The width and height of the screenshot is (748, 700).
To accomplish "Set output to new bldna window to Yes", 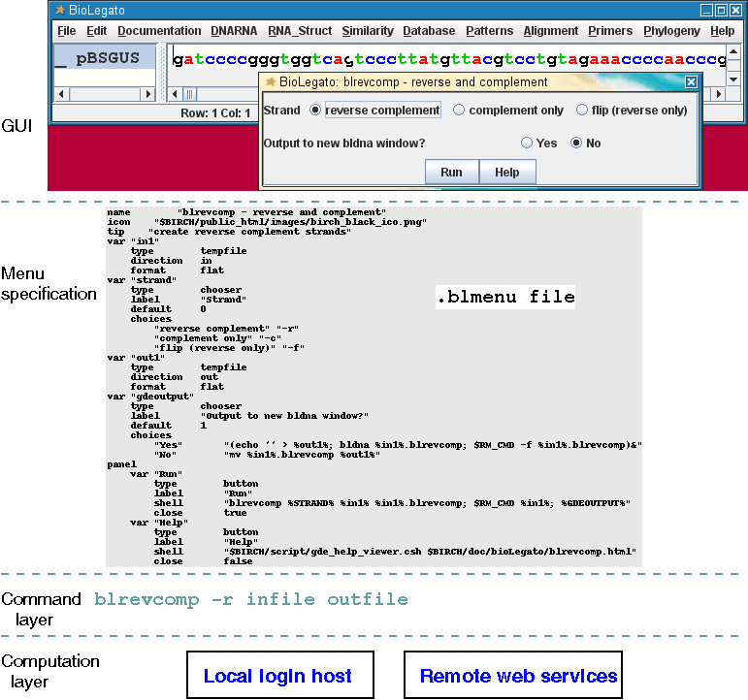I will (x=527, y=143).
